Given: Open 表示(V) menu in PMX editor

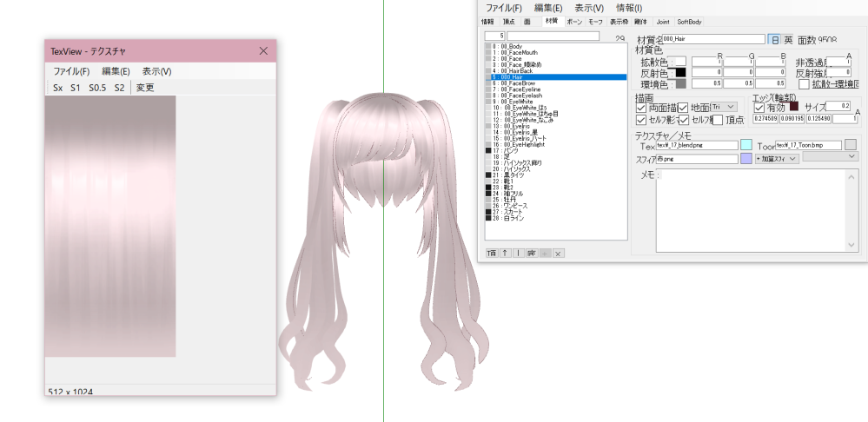Looking at the screenshot, I should pos(588,8).
